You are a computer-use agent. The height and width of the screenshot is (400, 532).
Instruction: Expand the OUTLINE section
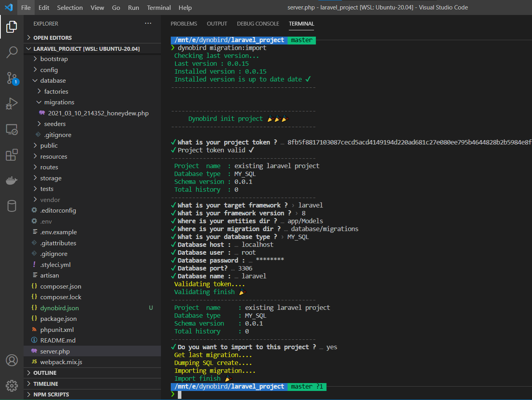point(92,373)
